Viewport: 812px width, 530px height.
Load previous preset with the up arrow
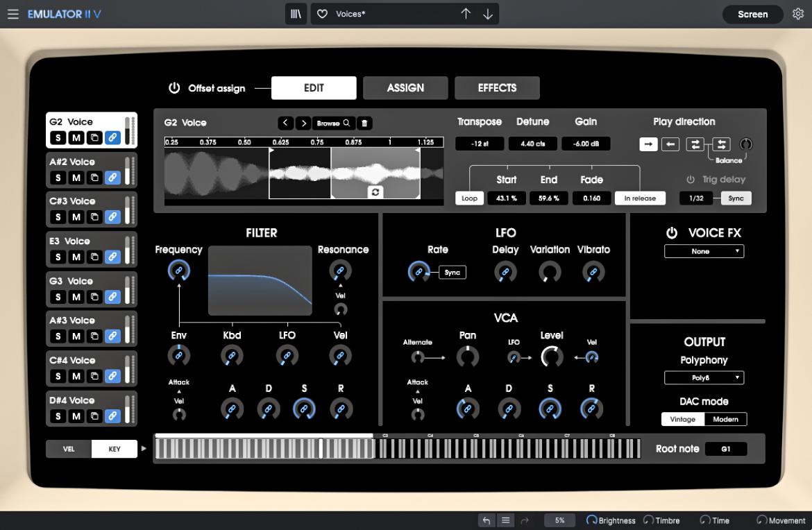coord(466,14)
